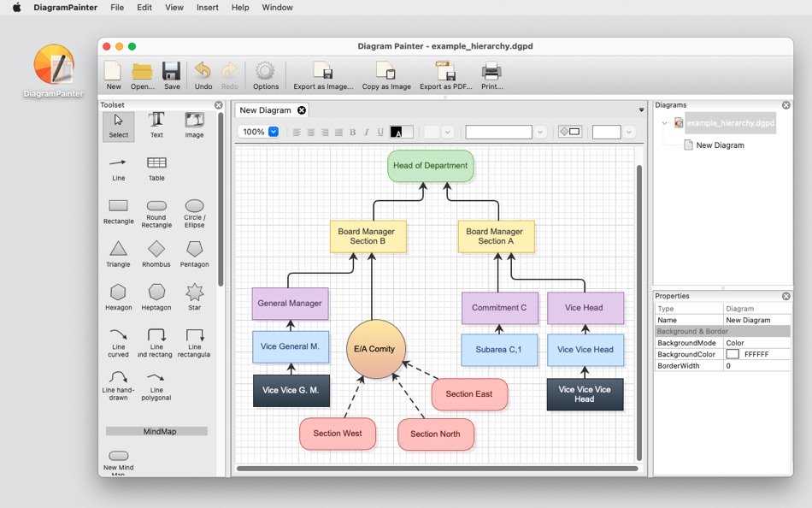Close the Diagrams panel
The height and width of the screenshot is (508, 812).
786,105
